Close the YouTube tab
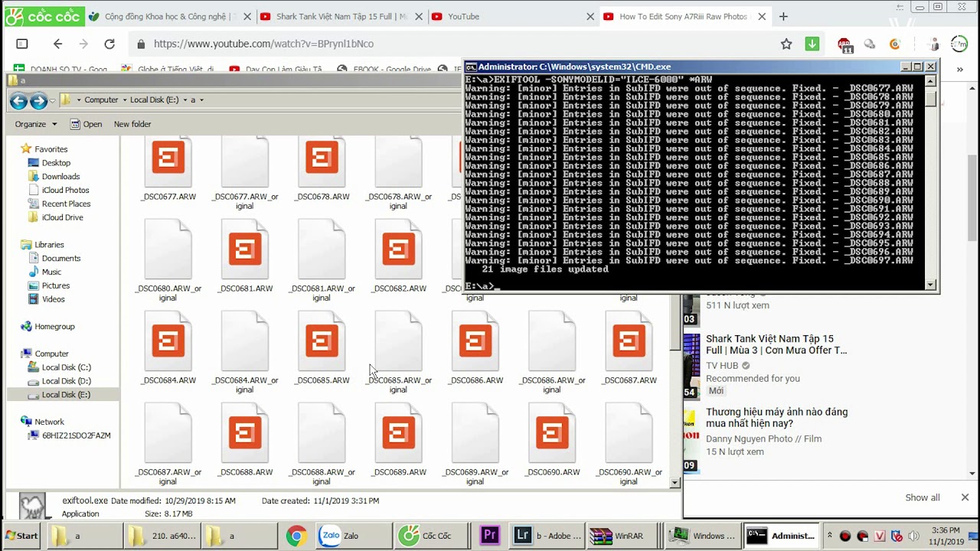The image size is (980, 551). tap(590, 16)
